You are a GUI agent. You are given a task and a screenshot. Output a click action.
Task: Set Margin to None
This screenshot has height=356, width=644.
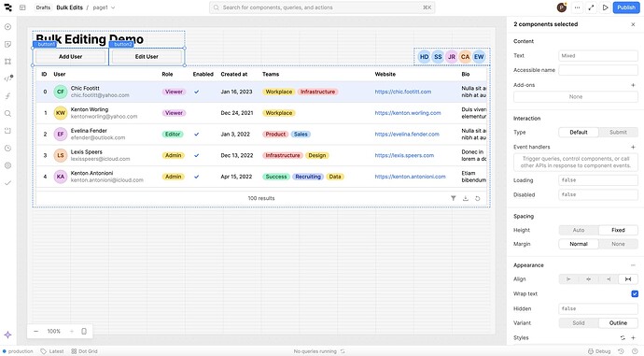(618, 244)
